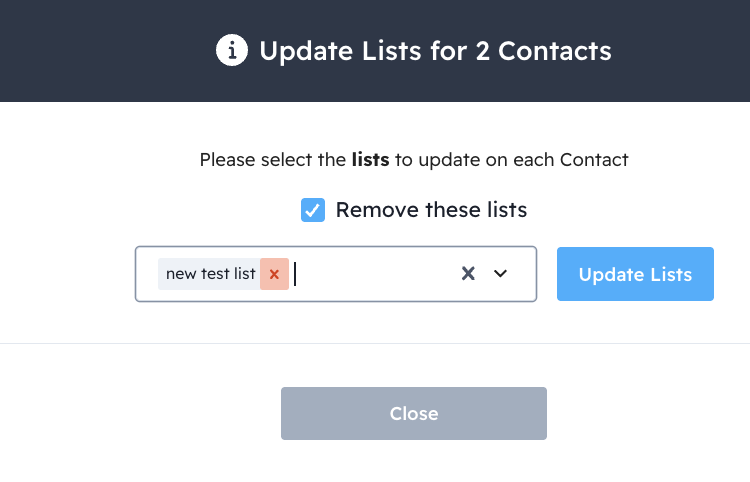Click the left border of the list selector box
This screenshot has width=750, height=482.
136,274
